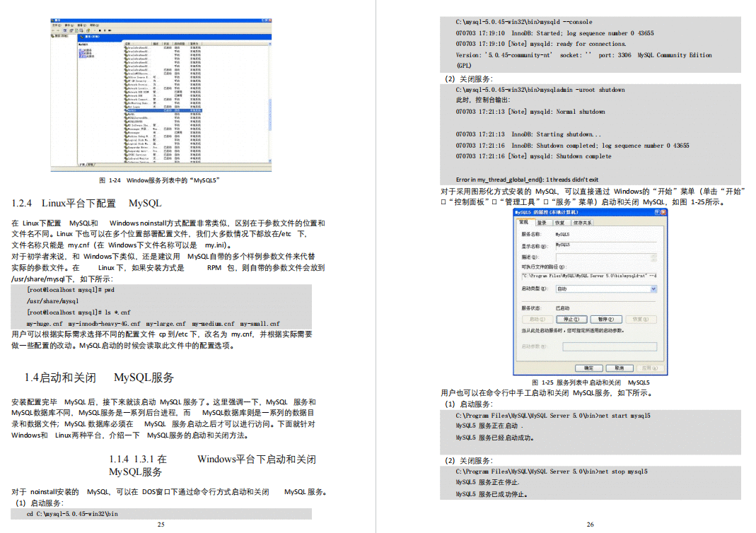
Task: Click the Services window title bar icon
Action: [x=52, y=20]
